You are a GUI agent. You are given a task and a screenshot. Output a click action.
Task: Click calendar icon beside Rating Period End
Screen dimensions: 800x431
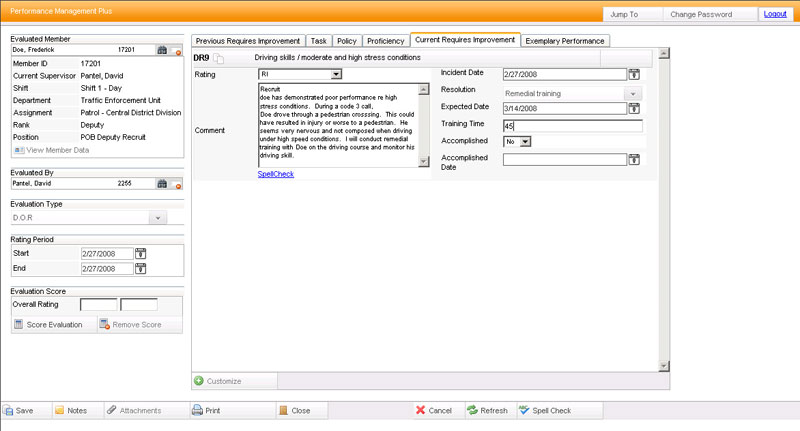(x=140, y=270)
